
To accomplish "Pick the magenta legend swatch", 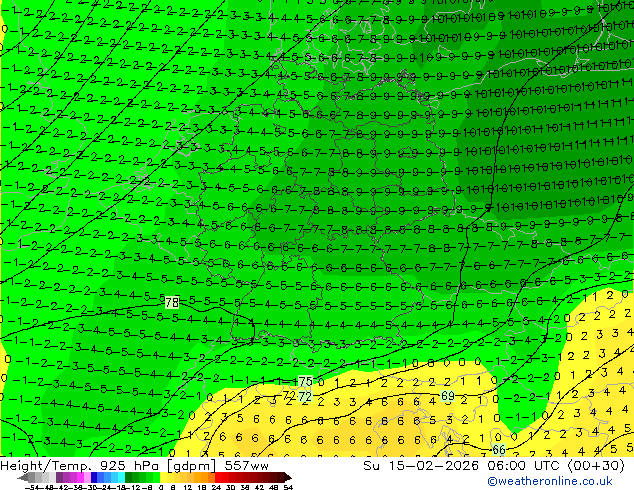I will point(80,477).
